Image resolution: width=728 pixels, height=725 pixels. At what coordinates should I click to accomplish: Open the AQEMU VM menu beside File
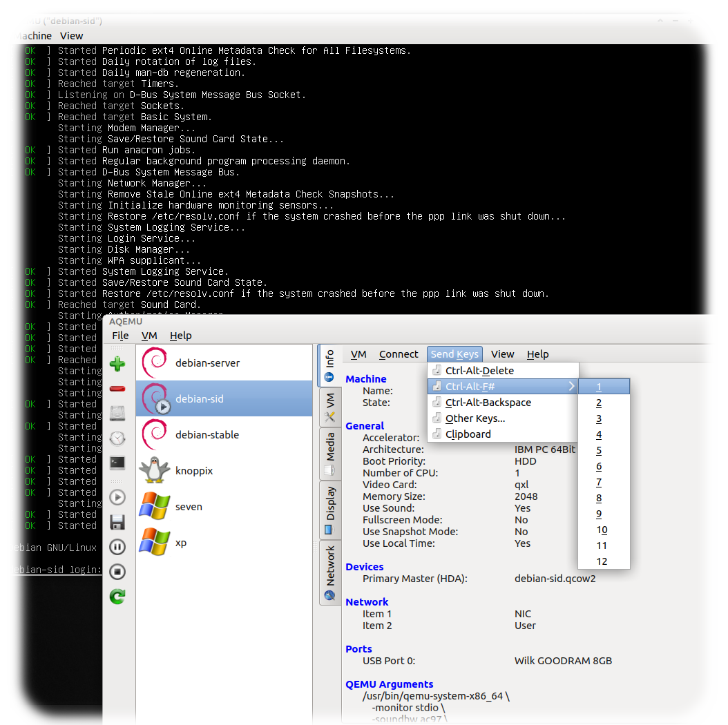(149, 336)
